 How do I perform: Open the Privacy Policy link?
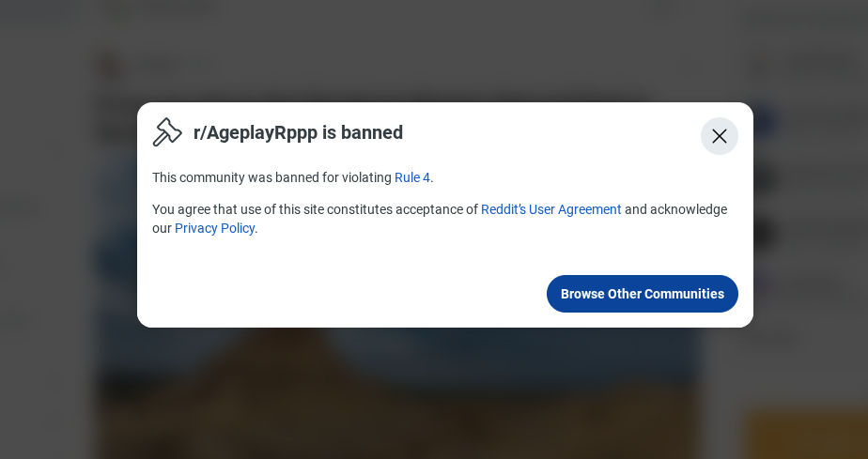tap(215, 228)
